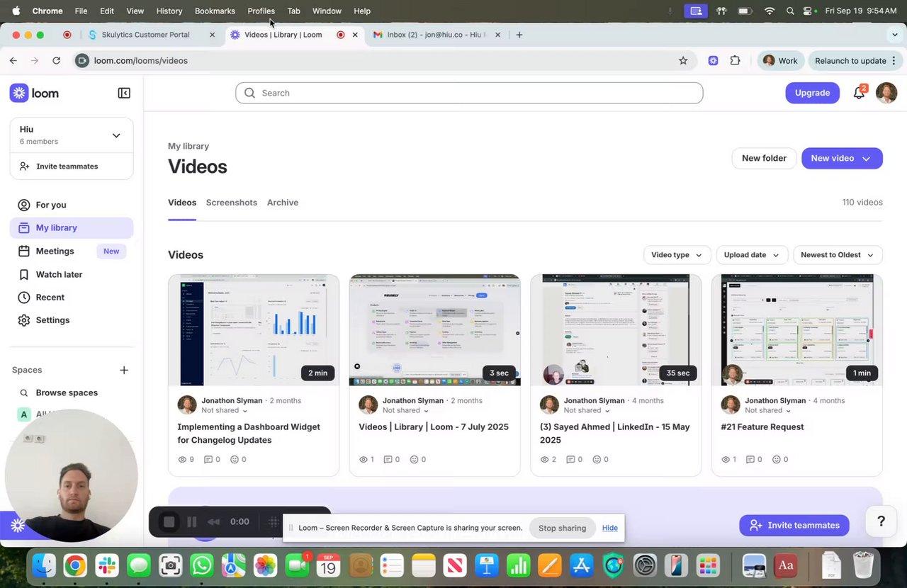Viewport: 907px width, 588px height.
Task: Hide the screen sharing bar
Action: (x=610, y=528)
